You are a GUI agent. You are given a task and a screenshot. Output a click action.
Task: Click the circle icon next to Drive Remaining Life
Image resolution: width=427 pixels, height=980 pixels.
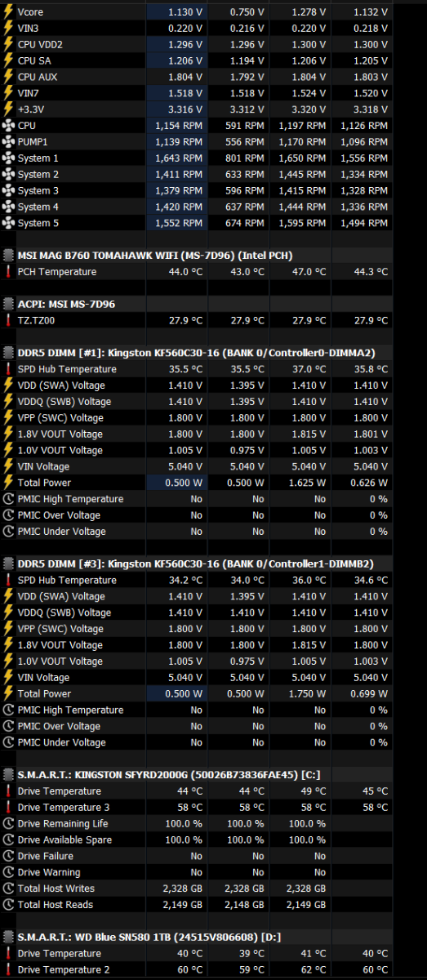tap(8, 823)
